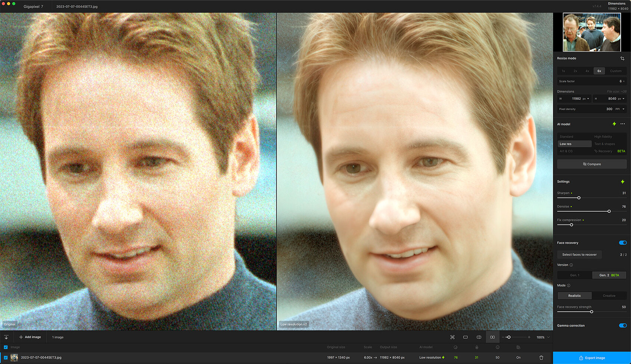Open the AI model three-dot options menu
Image resolution: width=631 pixels, height=364 pixels.
(x=622, y=124)
